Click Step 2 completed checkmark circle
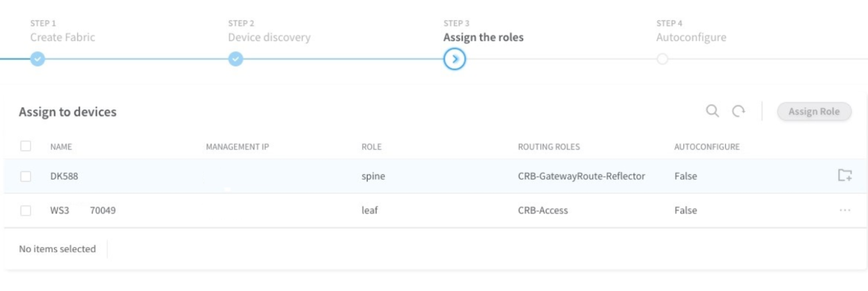Image resolution: width=868 pixels, height=291 pixels. (x=235, y=59)
